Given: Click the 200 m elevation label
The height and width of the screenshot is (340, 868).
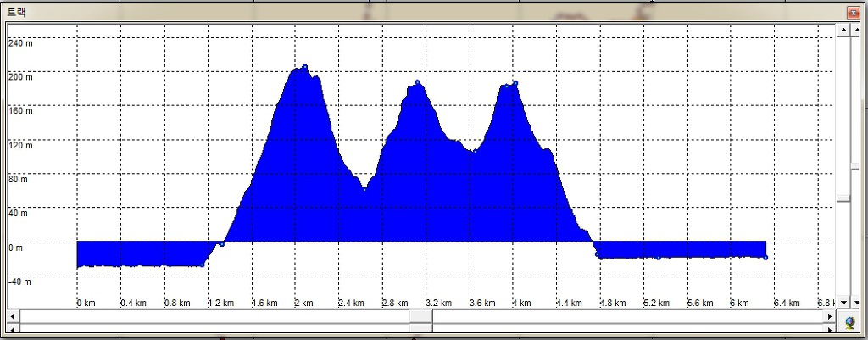Looking at the screenshot, I should (x=20, y=77).
